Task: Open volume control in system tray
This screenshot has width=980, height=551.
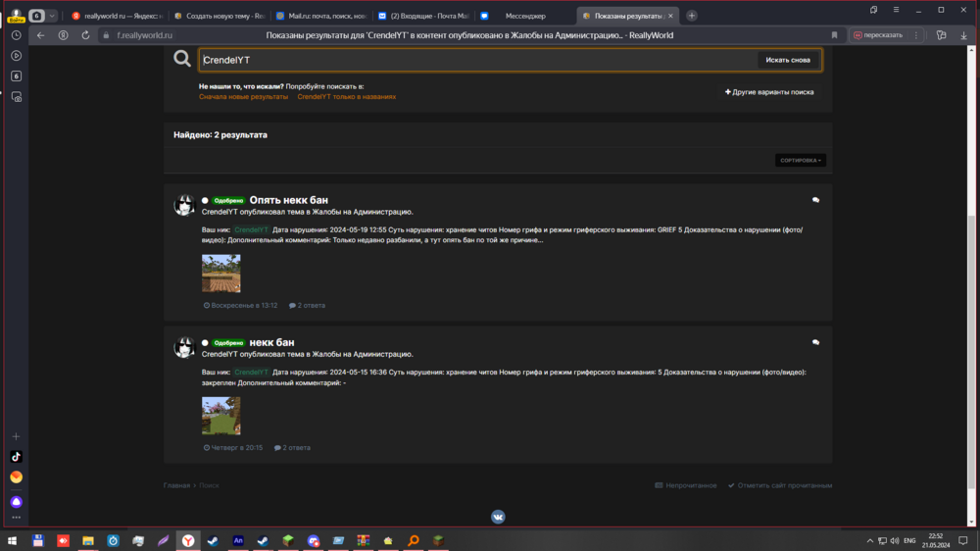Action: 895,541
